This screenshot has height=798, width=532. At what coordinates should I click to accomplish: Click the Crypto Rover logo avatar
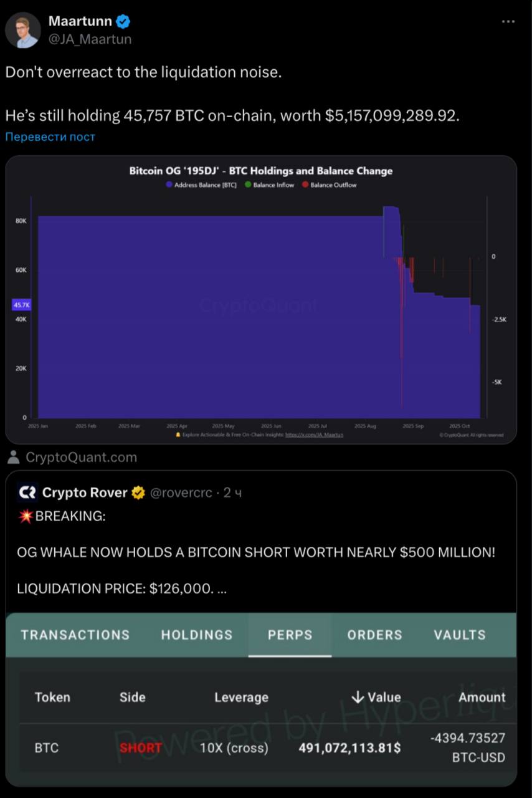click(x=27, y=493)
